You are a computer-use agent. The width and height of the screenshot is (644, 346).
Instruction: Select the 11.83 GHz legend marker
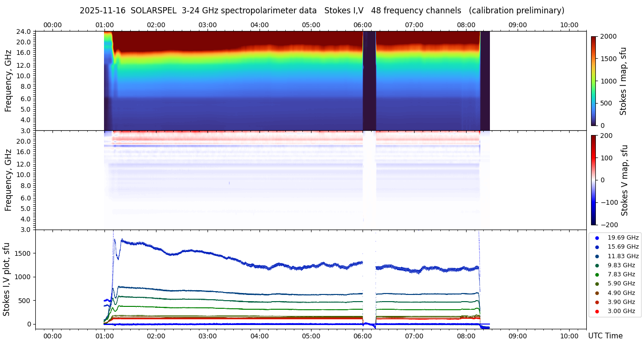pos(597,256)
